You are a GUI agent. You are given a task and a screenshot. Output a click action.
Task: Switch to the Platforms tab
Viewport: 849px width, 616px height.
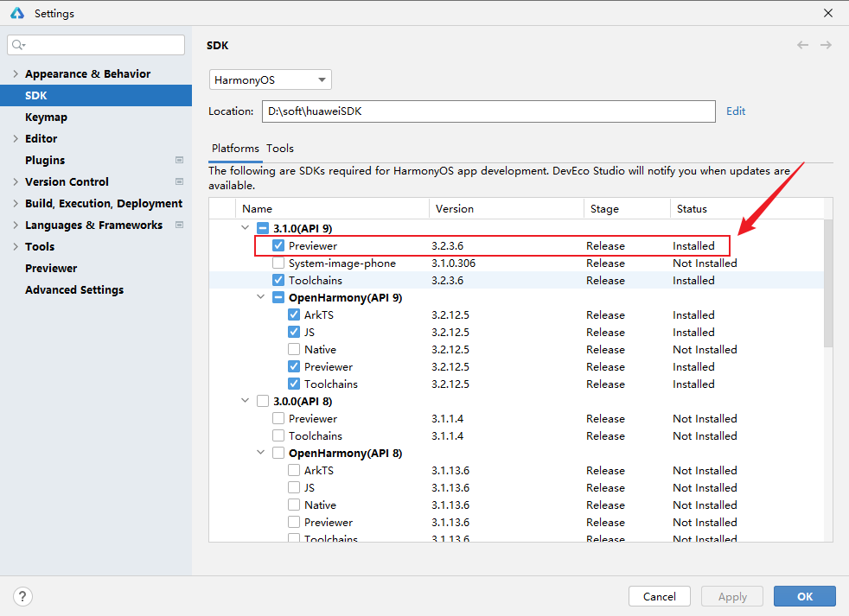235,149
